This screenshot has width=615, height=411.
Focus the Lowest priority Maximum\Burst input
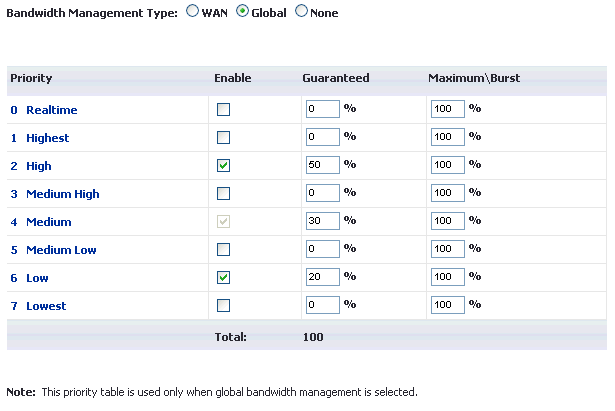point(447,305)
